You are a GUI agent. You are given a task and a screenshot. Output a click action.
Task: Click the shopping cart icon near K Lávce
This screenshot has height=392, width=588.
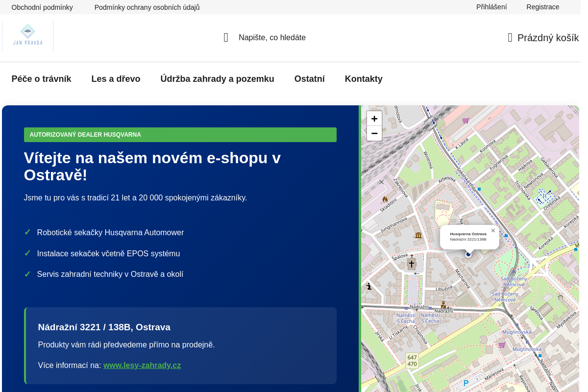coord(465,120)
